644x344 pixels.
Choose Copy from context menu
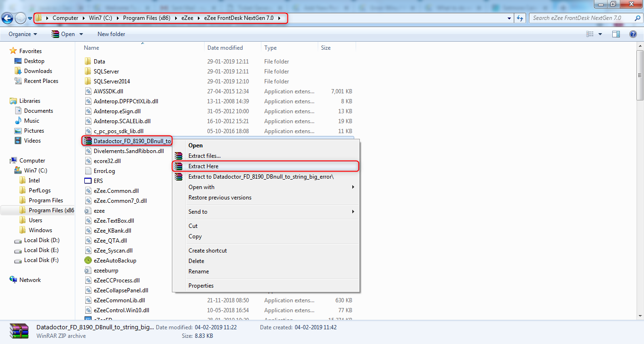tap(195, 236)
